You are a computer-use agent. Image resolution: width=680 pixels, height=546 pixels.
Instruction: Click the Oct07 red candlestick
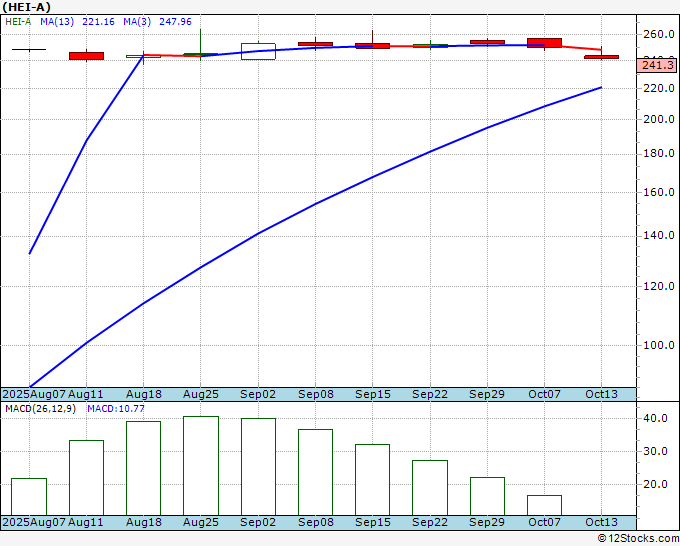coord(544,43)
